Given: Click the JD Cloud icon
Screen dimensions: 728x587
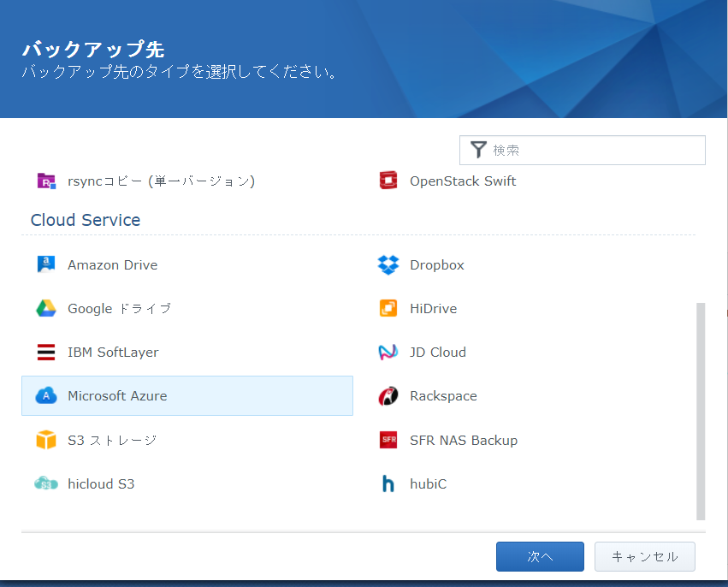Looking at the screenshot, I should [388, 352].
